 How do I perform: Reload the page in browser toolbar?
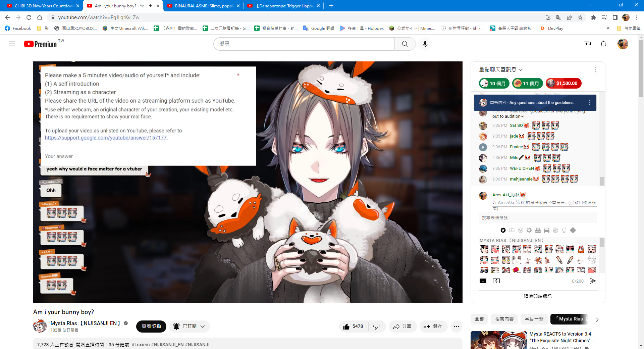click(x=29, y=17)
